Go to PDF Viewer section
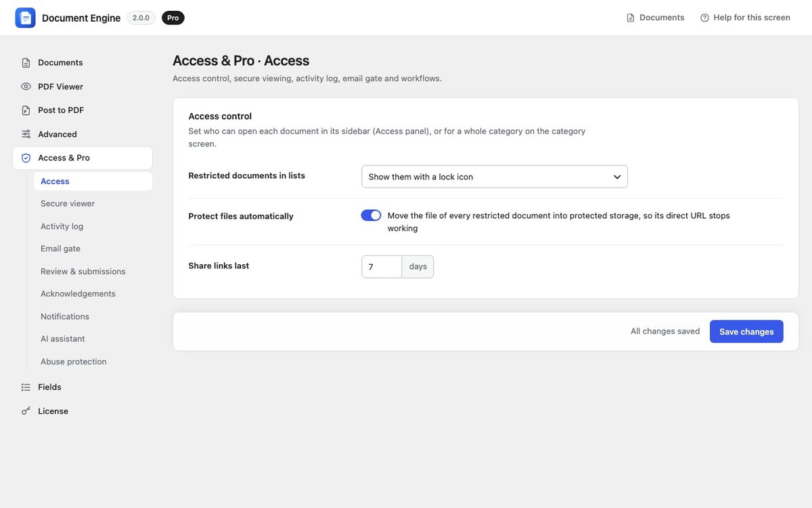Viewport: 812px width, 508px height. coord(83,87)
